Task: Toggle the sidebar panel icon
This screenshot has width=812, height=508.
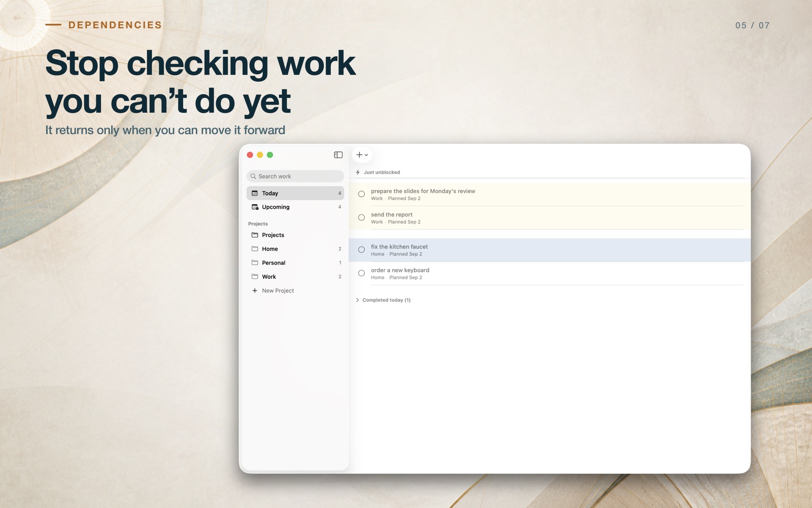Action: point(338,155)
